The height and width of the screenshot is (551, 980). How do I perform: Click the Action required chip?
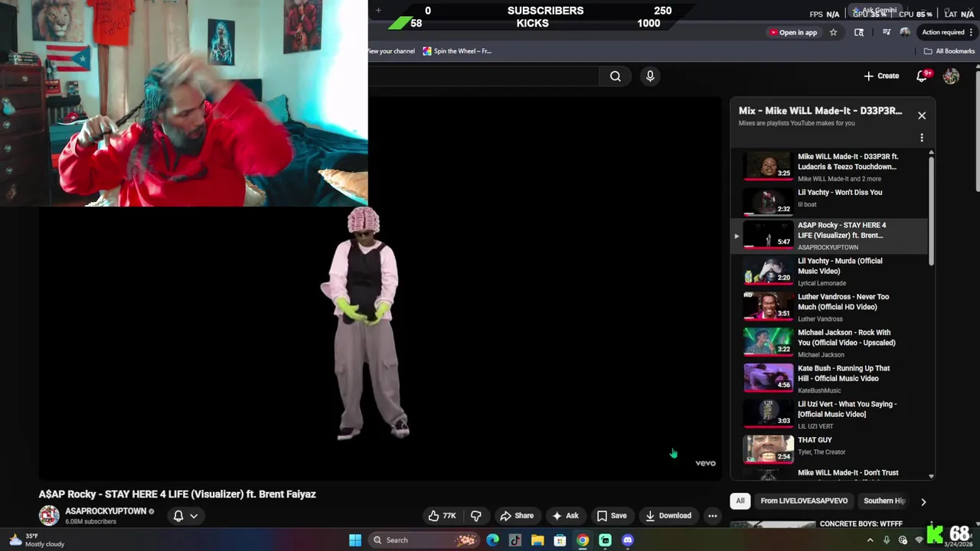point(942,32)
